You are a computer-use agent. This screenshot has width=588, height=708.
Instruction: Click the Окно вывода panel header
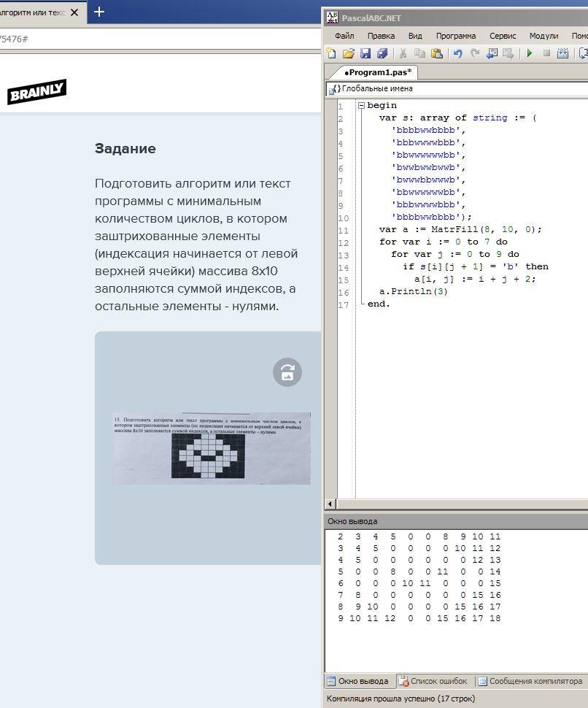[x=456, y=521]
